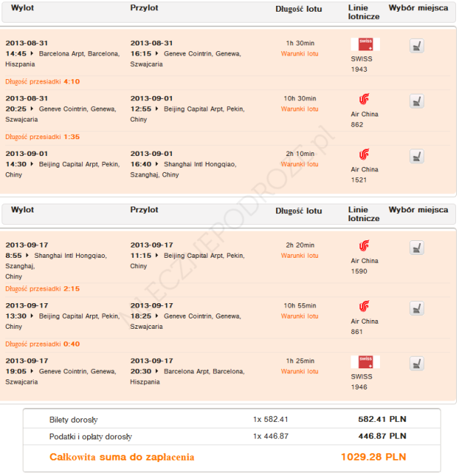459x476 pixels.
Task: Choose seat for Air China 862 flight
Action: tap(417, 100)
